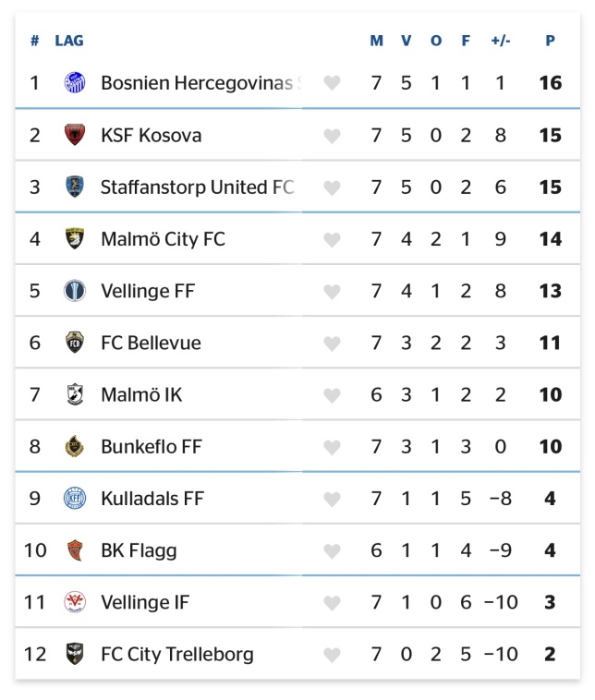Image resolution: width=595 pixels, height=700 pixels.
Task: Open the Malmö City FC crest logo
Action: click(x=75, y=238)
